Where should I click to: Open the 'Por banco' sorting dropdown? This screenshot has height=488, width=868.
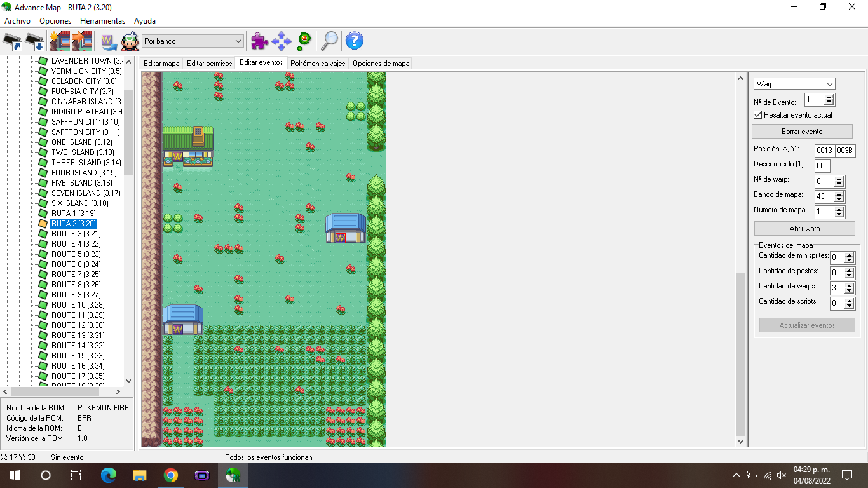pos(193,41)
